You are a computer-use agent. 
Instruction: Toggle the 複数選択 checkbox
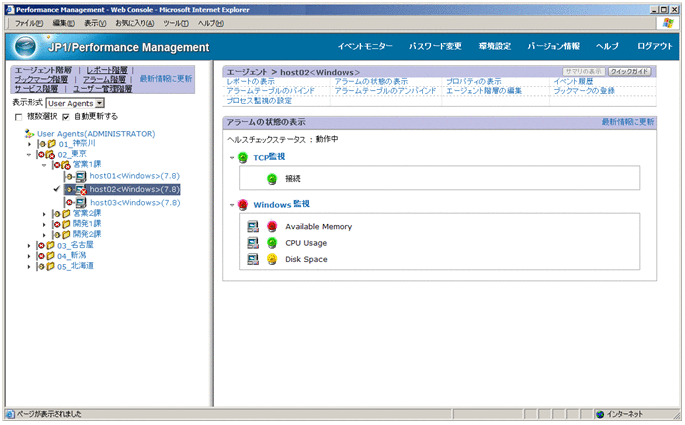[18, 117]
